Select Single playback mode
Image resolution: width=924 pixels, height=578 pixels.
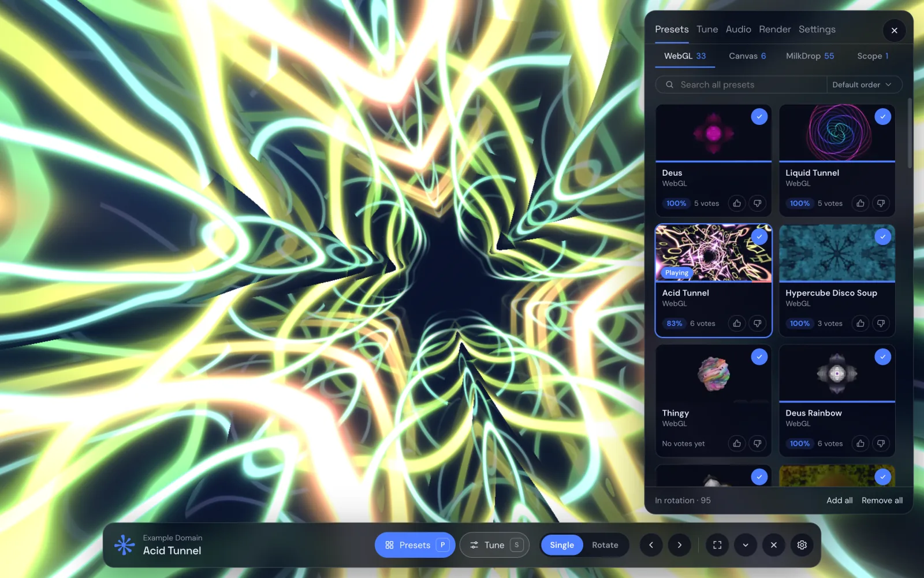pos(562,545)
